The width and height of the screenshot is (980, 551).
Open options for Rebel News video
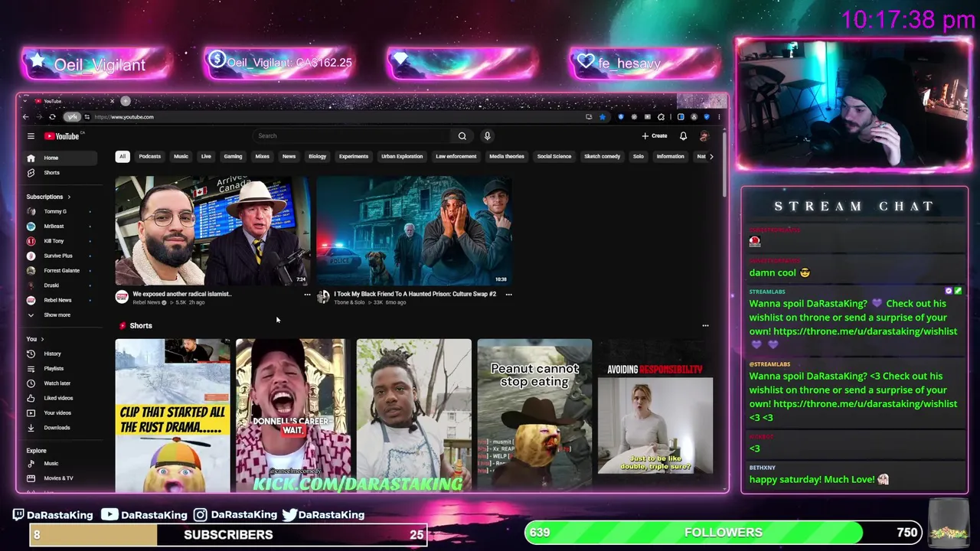(x=307, y=295)
